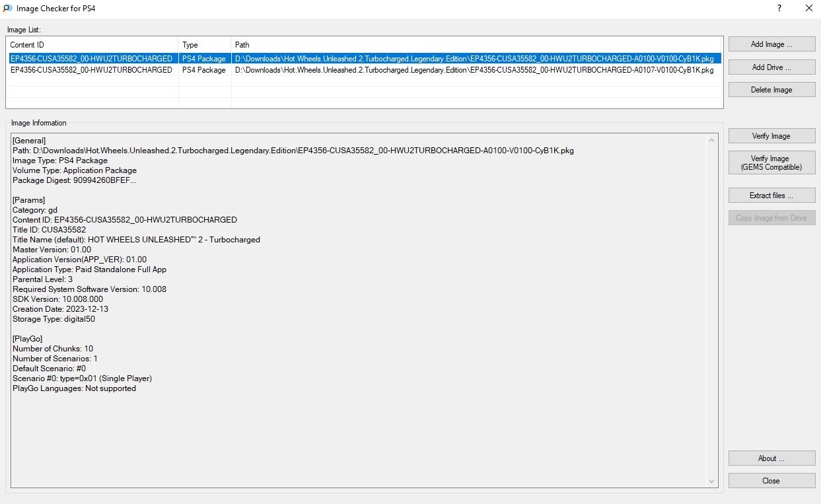Run Verify Image (GEMS Compatible)
Screen dimensions: 821x504
(771, 162)
